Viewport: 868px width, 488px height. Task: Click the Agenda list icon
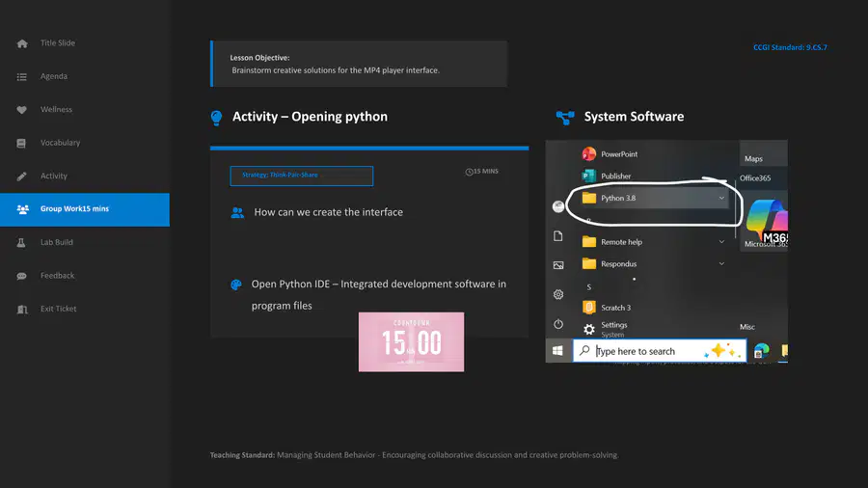click(21, 77)
